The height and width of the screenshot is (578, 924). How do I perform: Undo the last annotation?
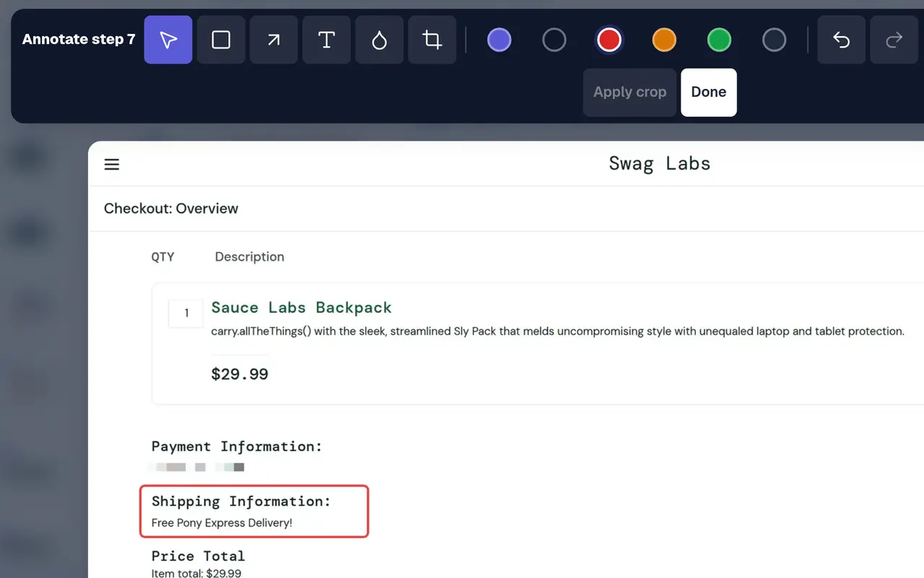841,40
